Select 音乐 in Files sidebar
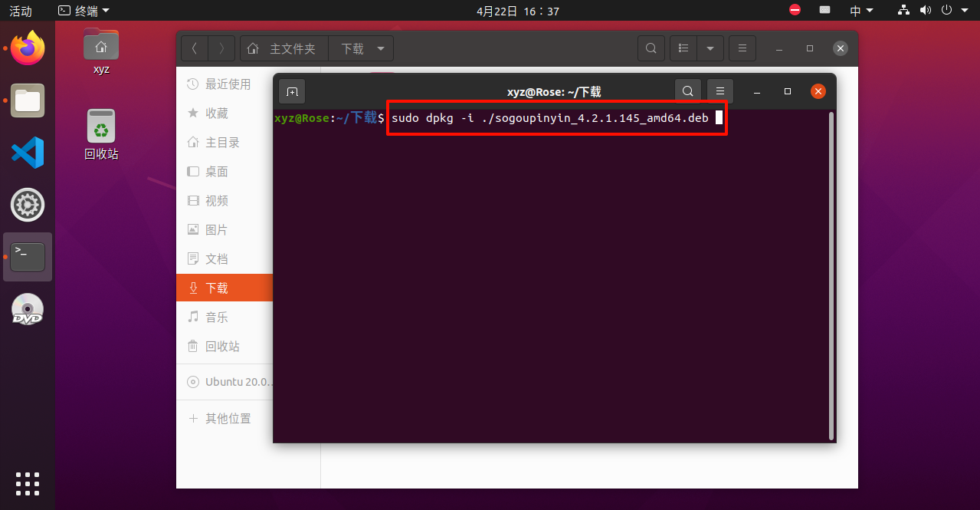The width and height of the screenshot is (980, 510). click(224, 318)
